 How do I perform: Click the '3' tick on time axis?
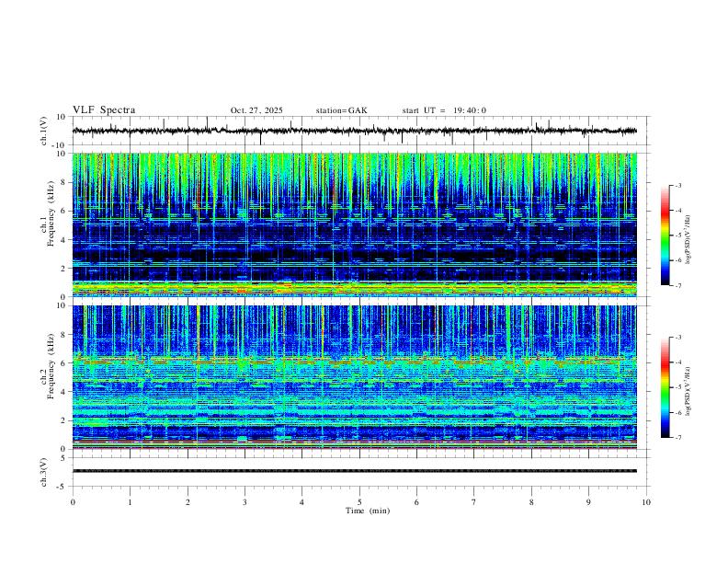coord(245,502)
